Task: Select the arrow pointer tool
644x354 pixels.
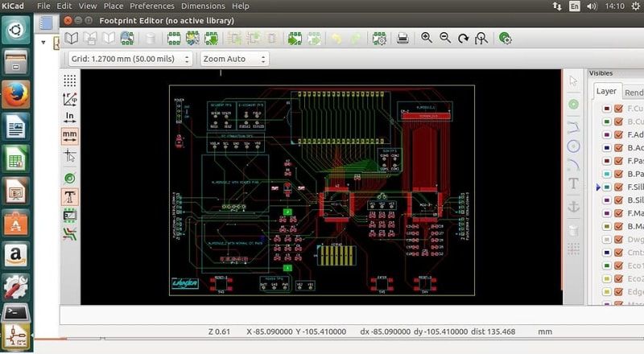Action: [x=573, y=81]
